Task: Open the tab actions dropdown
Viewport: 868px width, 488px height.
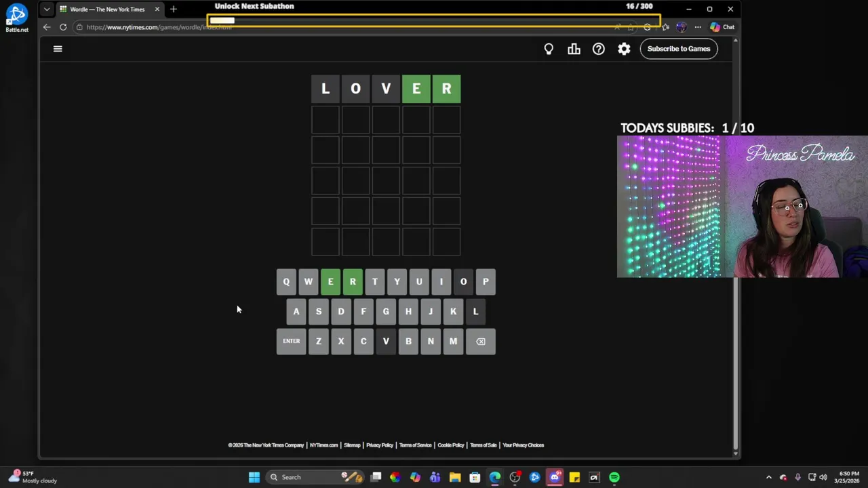Action: click(46, 9)
